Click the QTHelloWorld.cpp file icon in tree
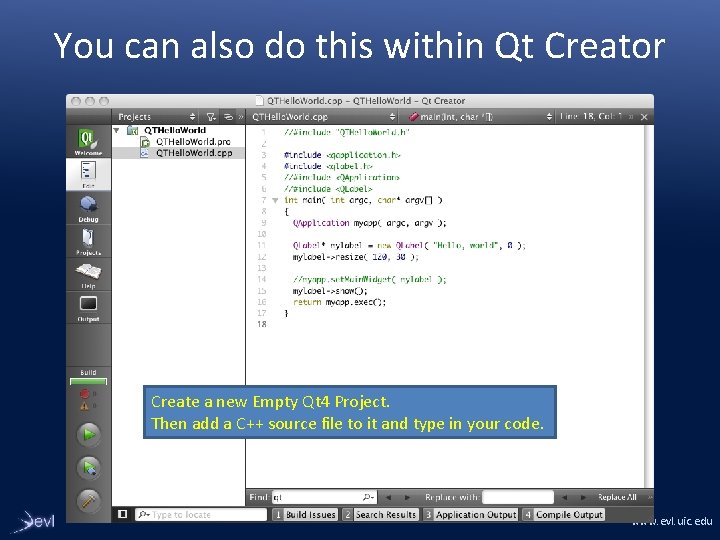This screenshot has width=720, height=540. (x=145, y=153)
